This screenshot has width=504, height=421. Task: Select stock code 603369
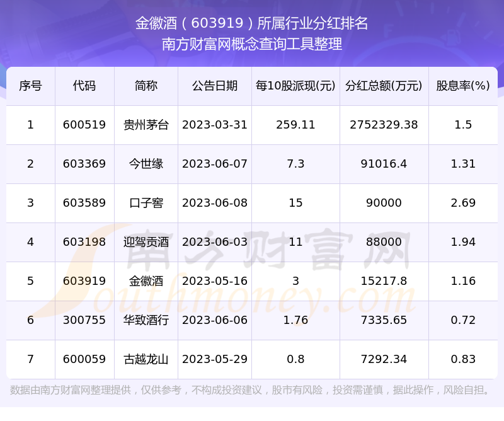[84, 164]
